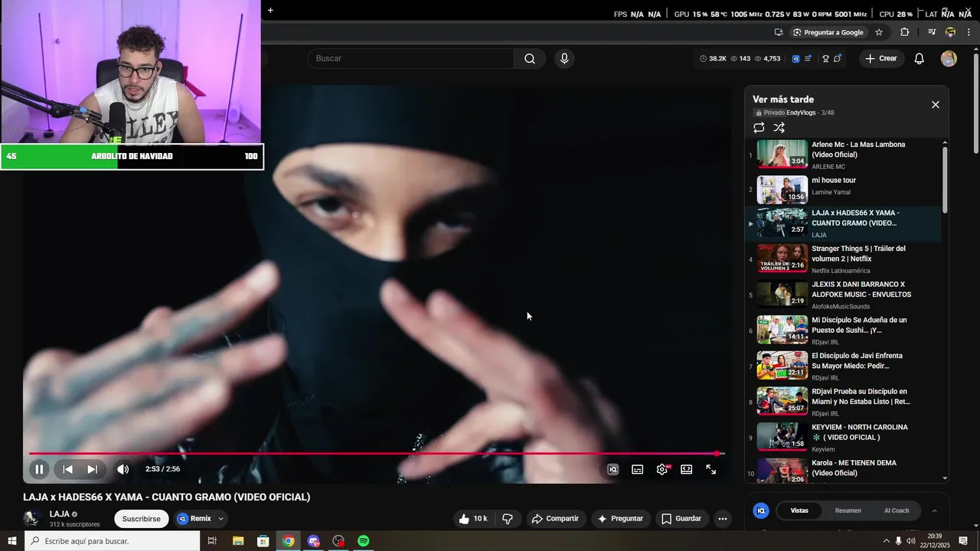Open the Windows Start menu
This screenshot has width=980, height=551.
12,541
